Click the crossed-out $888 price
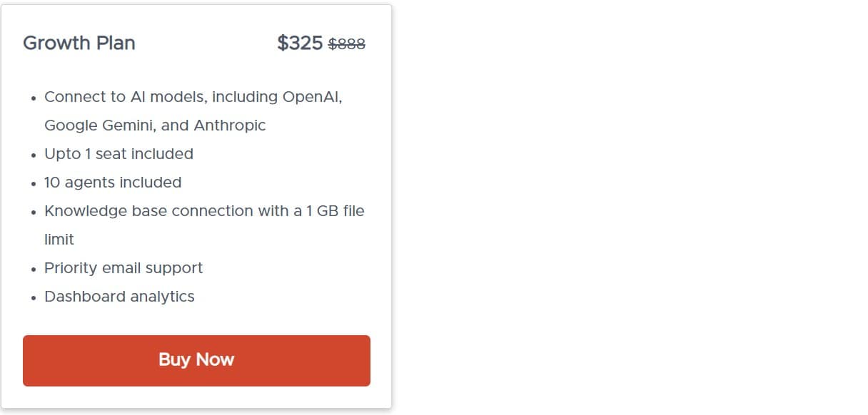 (348, 43)
